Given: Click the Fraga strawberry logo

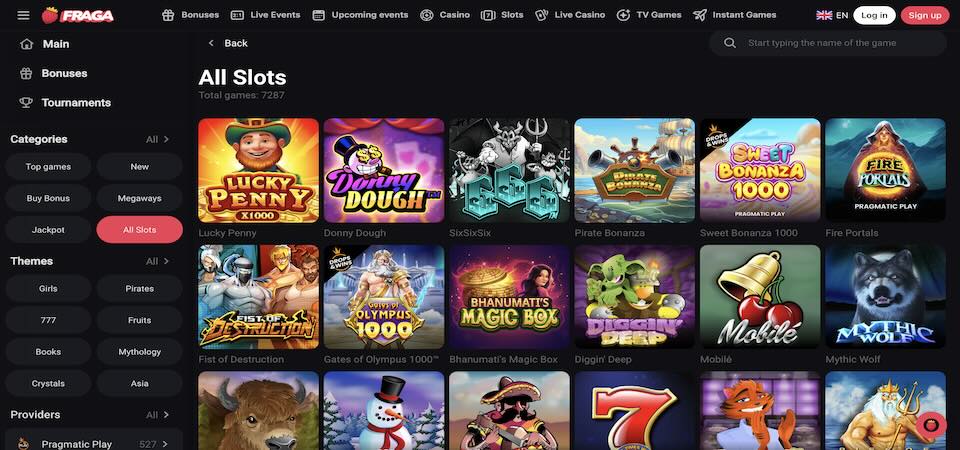Looking at the screenshot, I should point(78,15).
